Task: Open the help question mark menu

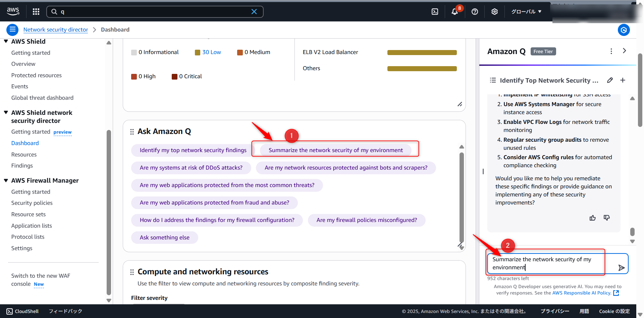Action: pos(475,12)
